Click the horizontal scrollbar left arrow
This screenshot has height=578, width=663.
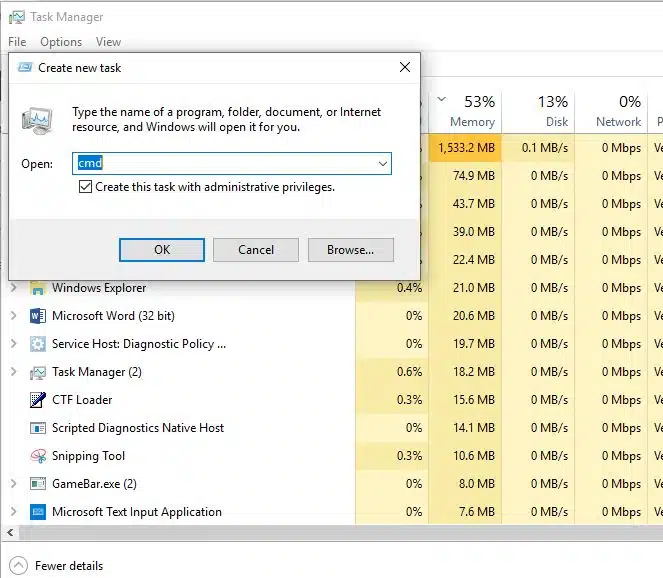[10, 532]
